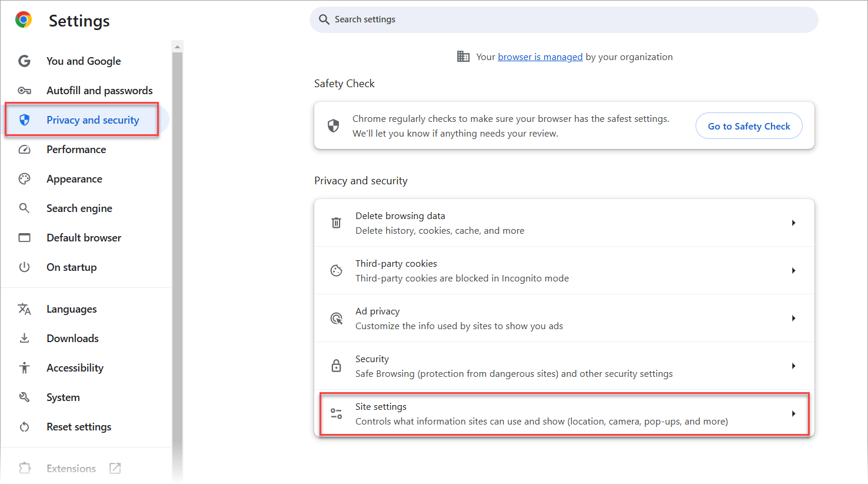Expand the Delete browsing data arrow
Screen dimensions: 868x484
click(x=794, y=223)
